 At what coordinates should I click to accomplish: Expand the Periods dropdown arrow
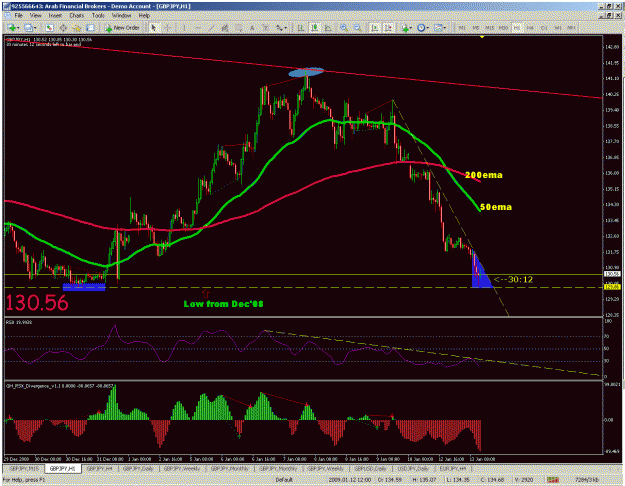tap(427, 28)
